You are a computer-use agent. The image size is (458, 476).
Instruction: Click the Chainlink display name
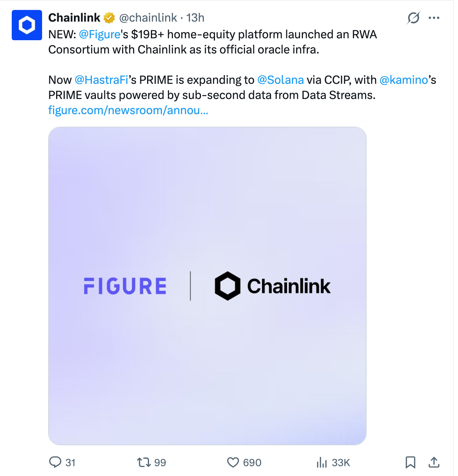point(74,17)
